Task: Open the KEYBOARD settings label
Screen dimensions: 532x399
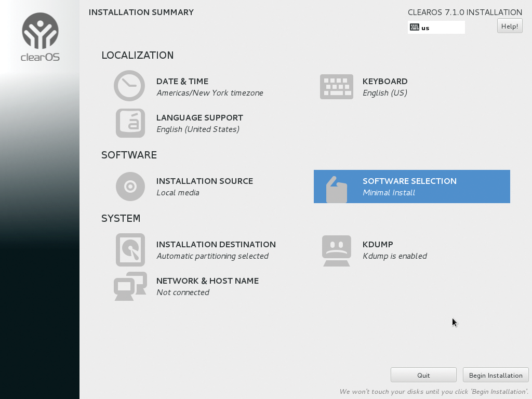Action: click(385, 82)
